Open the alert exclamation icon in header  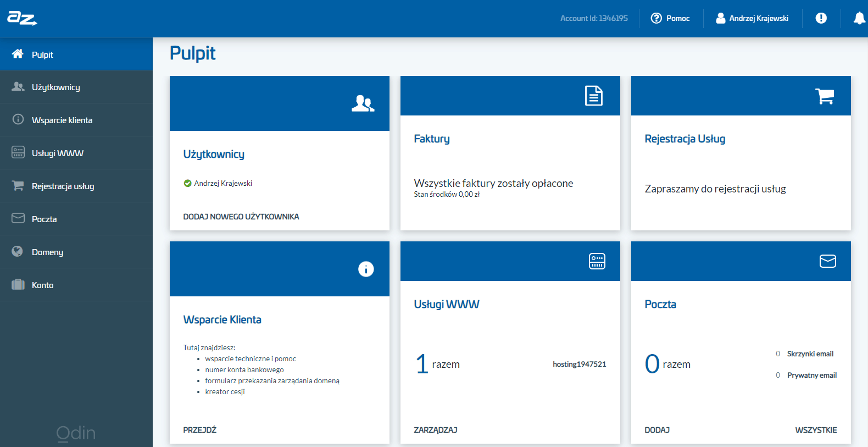coord(821,18)
